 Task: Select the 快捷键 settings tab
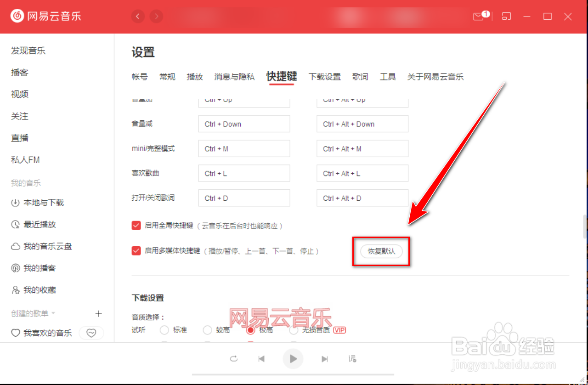pyautogui.click(x=282, y=76)
